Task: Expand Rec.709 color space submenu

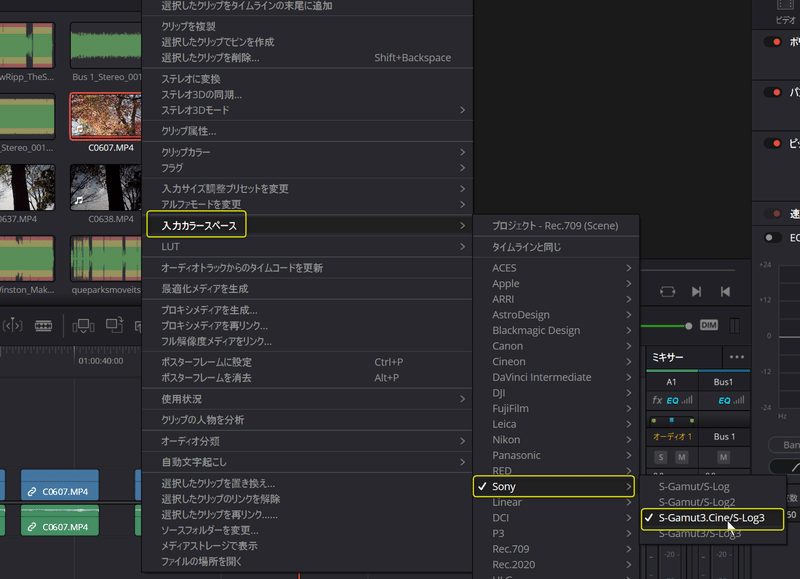Action: point(556,549)
